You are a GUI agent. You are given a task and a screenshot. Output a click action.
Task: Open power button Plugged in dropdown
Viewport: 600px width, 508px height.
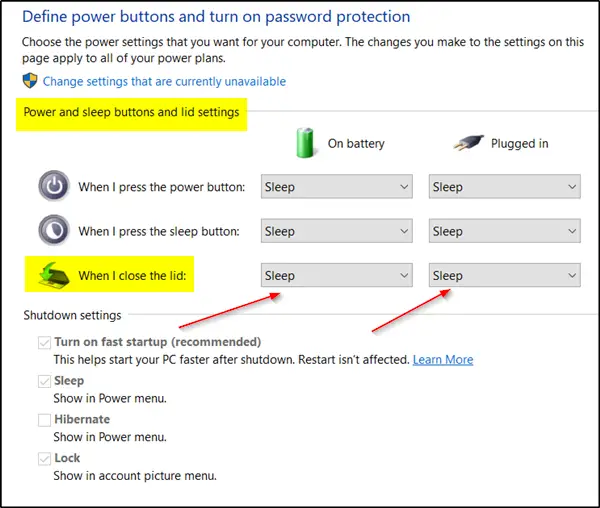coord(504,187)
